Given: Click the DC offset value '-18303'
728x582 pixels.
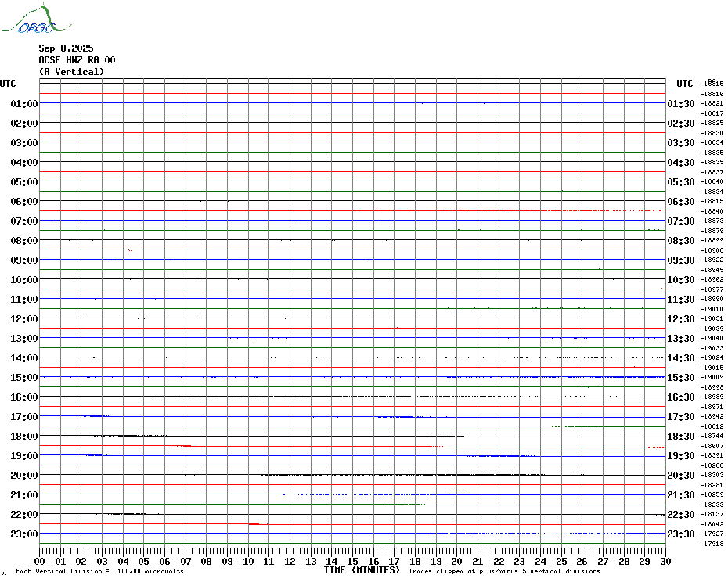Looking at the screenshot, I should point(712,476).
